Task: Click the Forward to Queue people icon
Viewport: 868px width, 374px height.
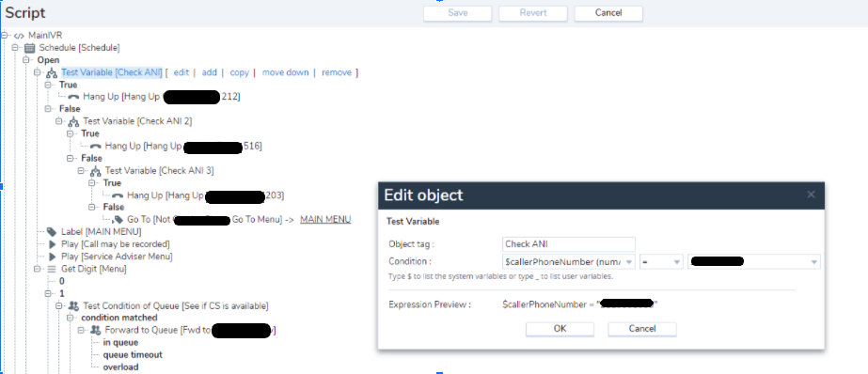Action: 96,330
